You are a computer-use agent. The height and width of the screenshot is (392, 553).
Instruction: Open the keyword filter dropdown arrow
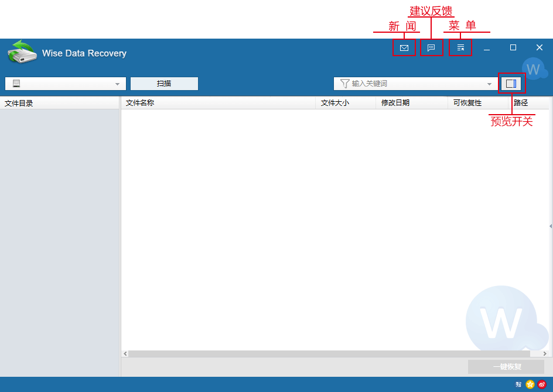pos(489,84)
